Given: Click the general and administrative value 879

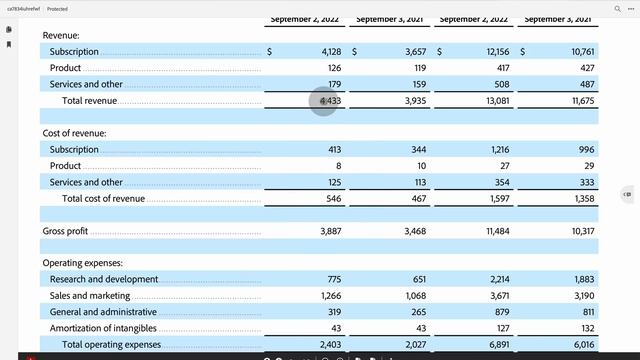Looking at the screenshot, I should (x=502, y=312).
